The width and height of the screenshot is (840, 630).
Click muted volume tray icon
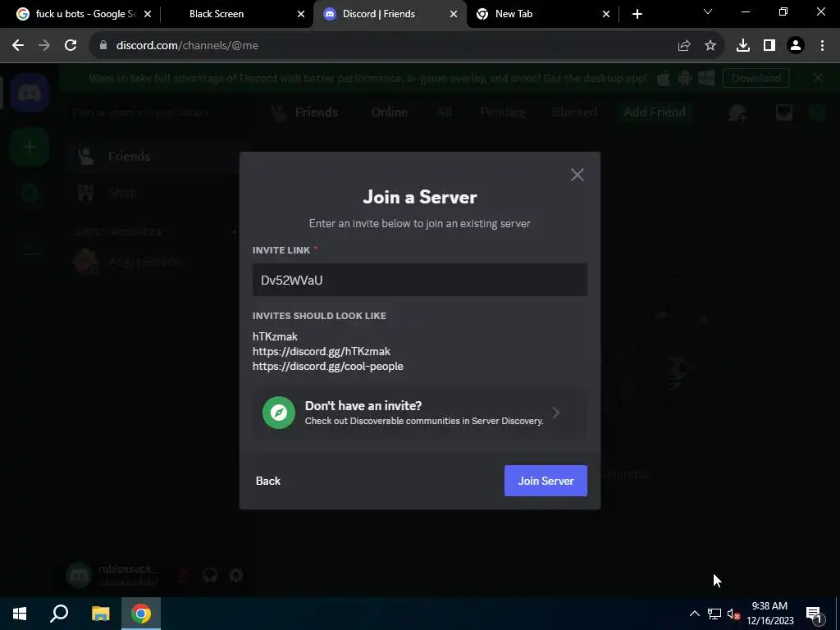point(733,614)
